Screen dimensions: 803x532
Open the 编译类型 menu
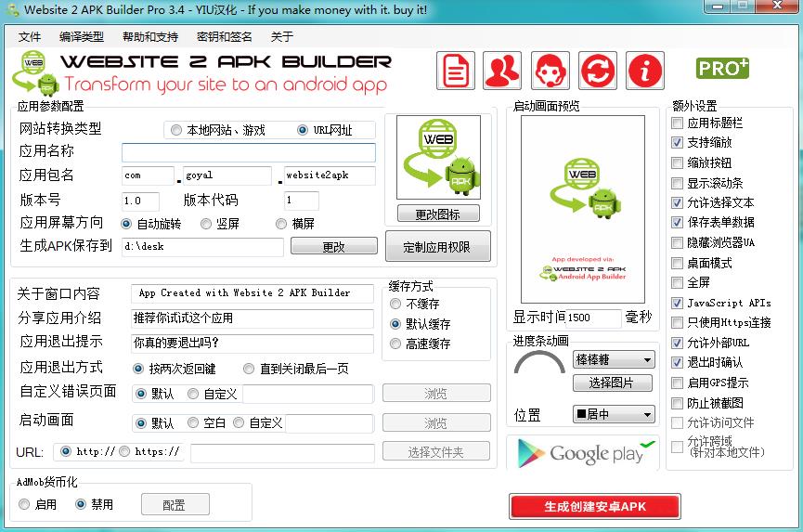[82, 37]
